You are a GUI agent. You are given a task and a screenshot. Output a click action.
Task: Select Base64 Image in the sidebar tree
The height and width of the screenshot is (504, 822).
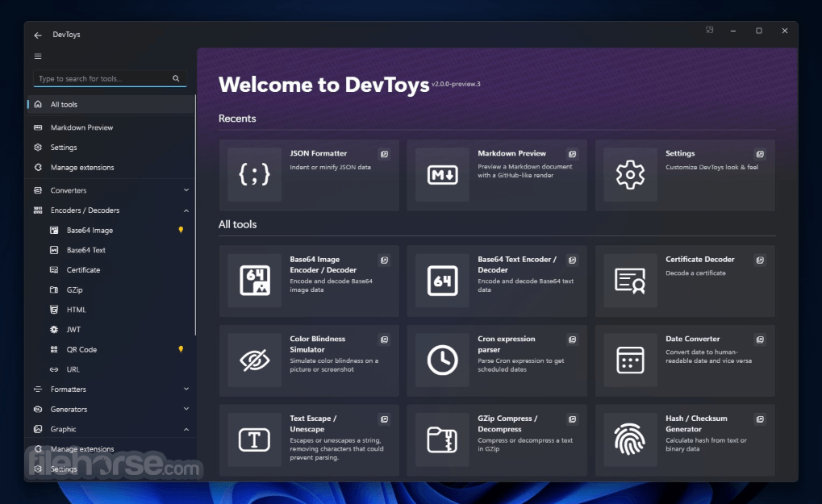(111, 230)
